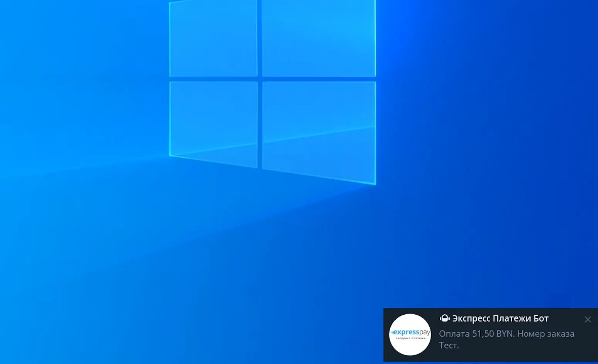Image resolution: width=598 pixels, height=364 pixels.
Task: Click the toast notification to view the full message
Action: click(x=490, y=335)
